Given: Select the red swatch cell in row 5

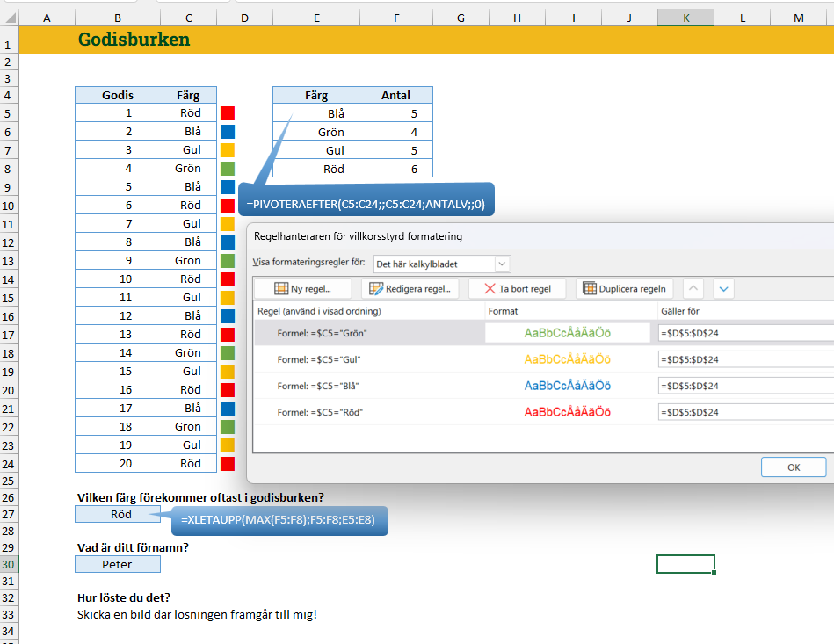Looking at the screenshot, I should pos(228,113).
